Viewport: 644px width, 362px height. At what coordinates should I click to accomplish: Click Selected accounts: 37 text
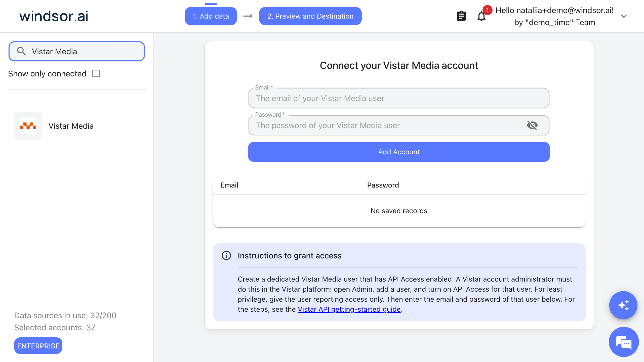point(55,327)
